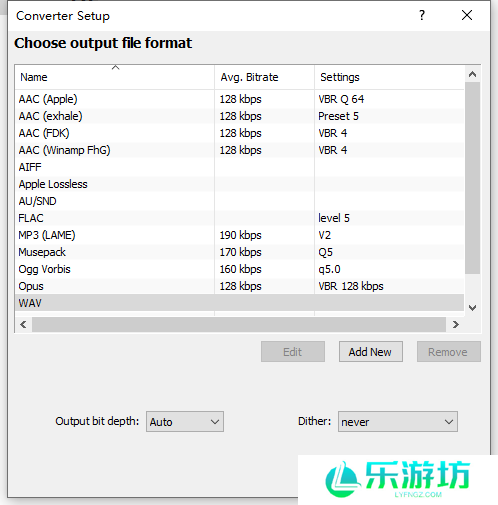Click the horizontal scrollbar thumb
This screenshot has height=505, width=498.
pyautogui.click(x=239, y=324)
